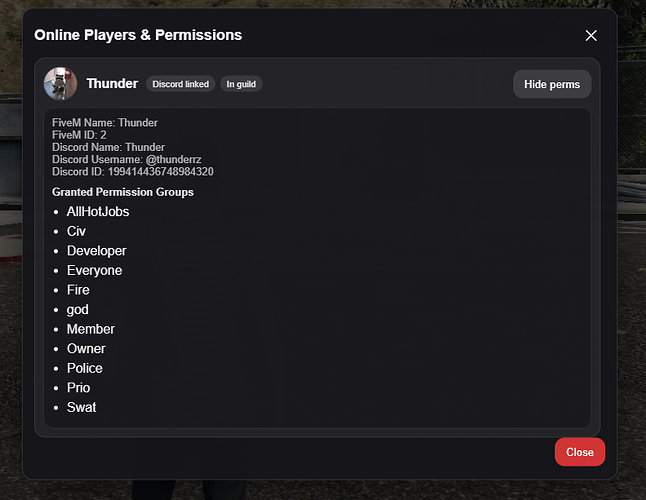Select the Police permission group
Screen dimensions: 646x500
[x=85, y=368]
